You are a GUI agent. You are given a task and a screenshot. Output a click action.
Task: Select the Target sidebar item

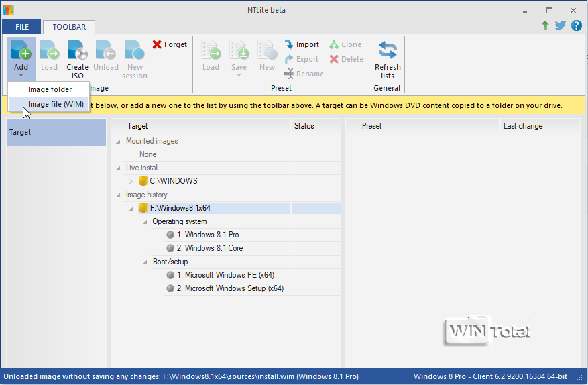[56, 132]
